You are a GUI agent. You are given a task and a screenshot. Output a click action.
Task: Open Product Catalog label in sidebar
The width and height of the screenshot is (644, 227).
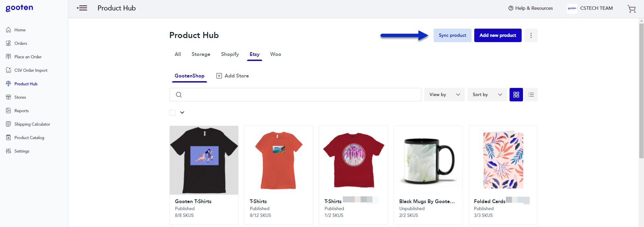[x=29, y=137]
